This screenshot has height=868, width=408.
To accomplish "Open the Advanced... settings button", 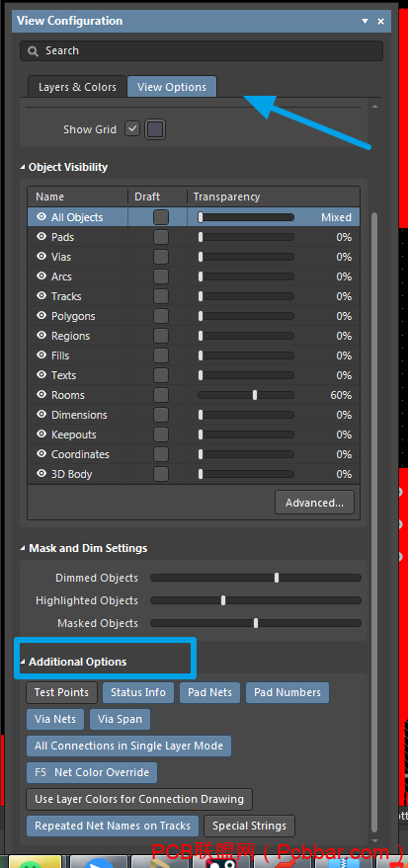I will tap(314, 503).
